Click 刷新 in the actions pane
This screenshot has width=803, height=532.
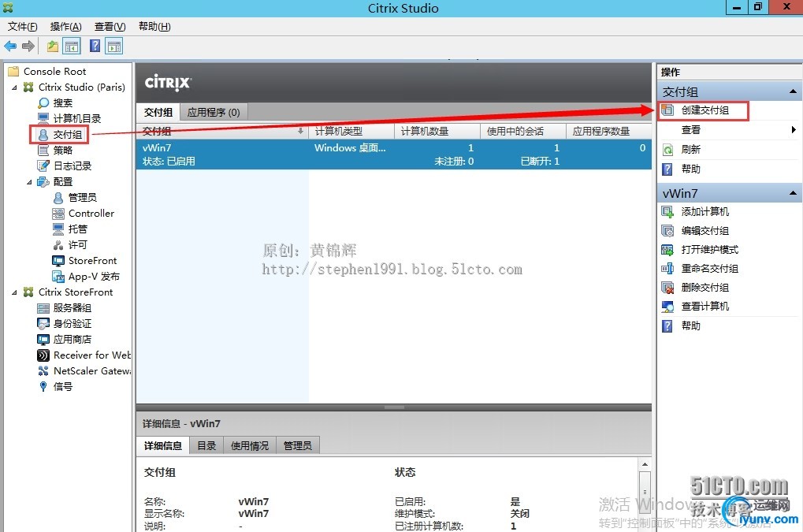point(690,150)
